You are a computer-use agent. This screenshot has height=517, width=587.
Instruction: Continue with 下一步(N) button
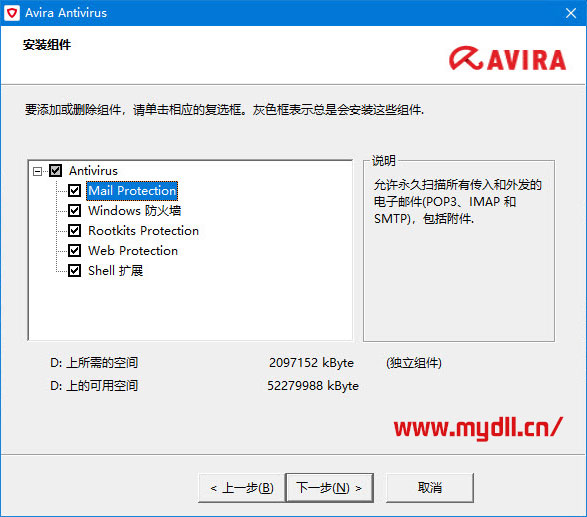coord(329,488)
